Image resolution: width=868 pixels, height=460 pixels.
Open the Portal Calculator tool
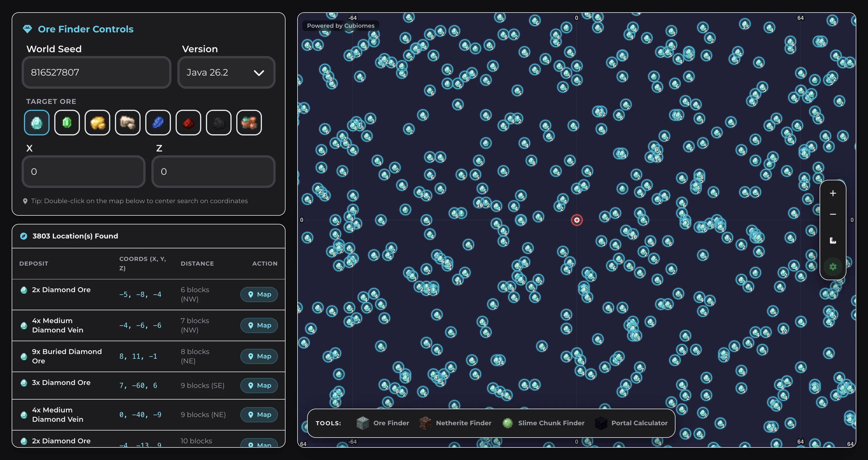point(631,423)
